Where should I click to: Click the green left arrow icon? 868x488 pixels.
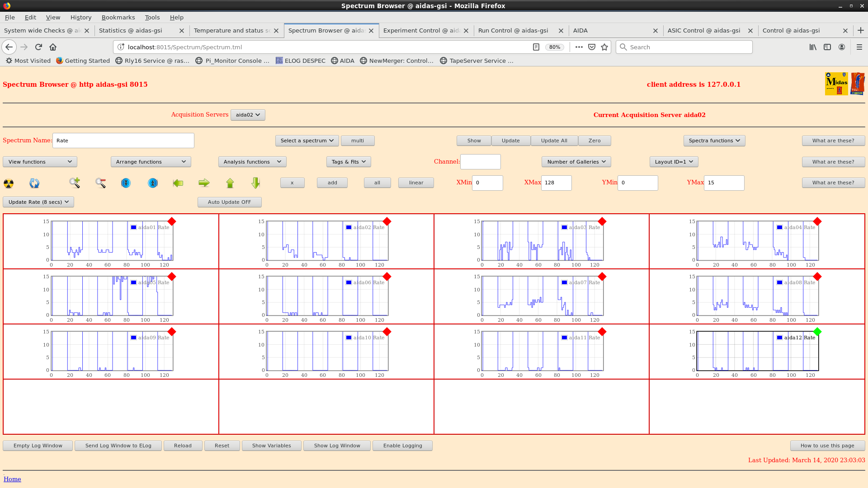178,183
